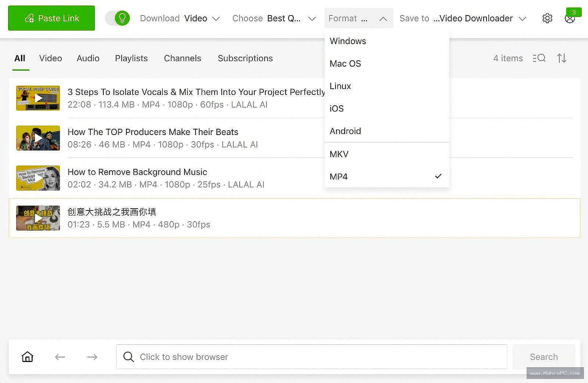
Task: Choose the checked MP4 format option
Action: pyautogui.click(x=387, y=177)
